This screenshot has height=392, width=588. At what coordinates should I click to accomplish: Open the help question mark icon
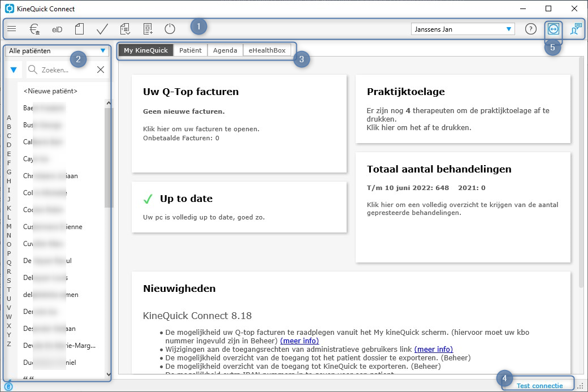tap(531, 29)
